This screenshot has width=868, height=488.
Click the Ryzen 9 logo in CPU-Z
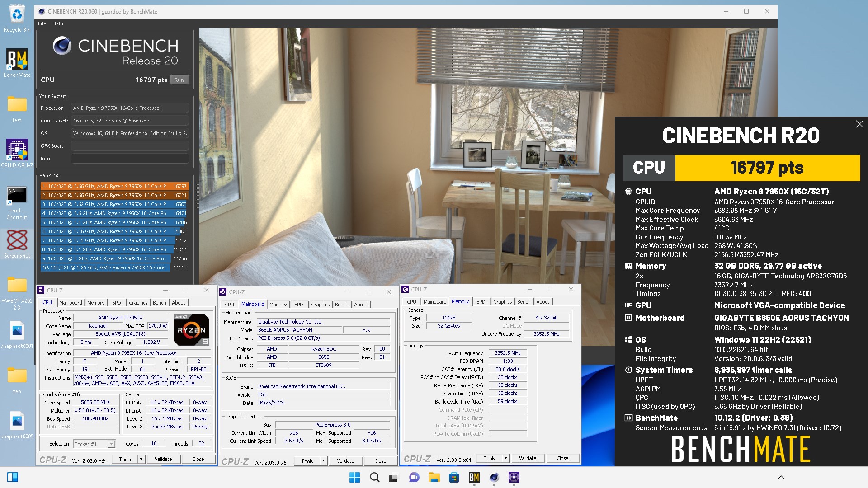191,329
